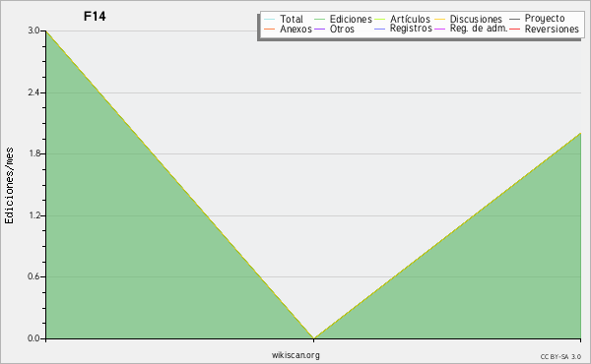
Task: Click the 1.2 y-axis value
Action: tap(33, 215)
